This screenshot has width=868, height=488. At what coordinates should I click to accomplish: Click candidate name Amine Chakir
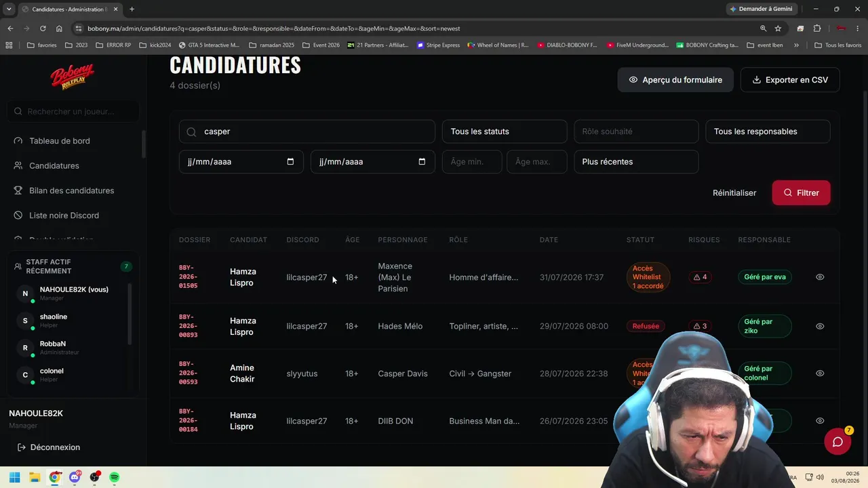click(x=242, y=373)
